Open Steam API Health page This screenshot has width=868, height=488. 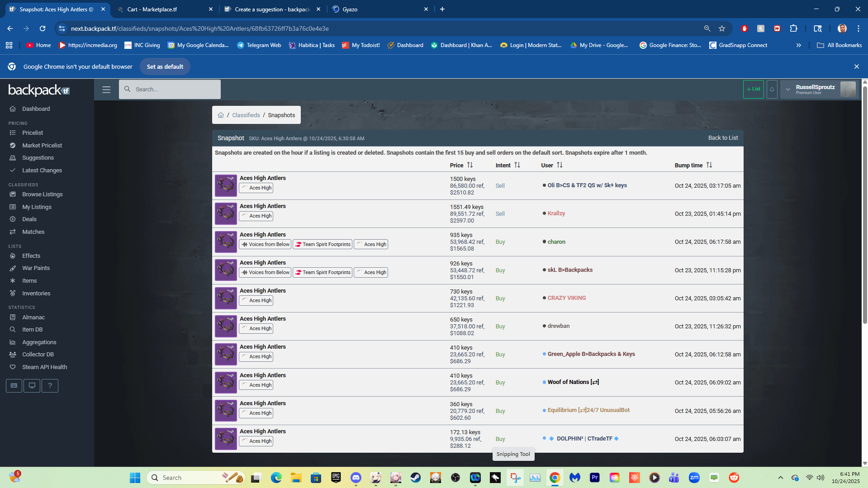tap(44, 367)
